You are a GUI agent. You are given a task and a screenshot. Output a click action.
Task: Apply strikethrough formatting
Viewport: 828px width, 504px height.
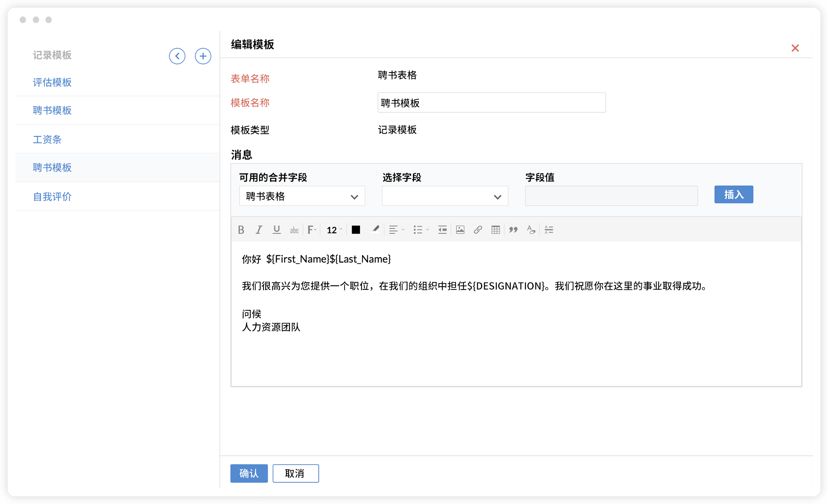294,230
